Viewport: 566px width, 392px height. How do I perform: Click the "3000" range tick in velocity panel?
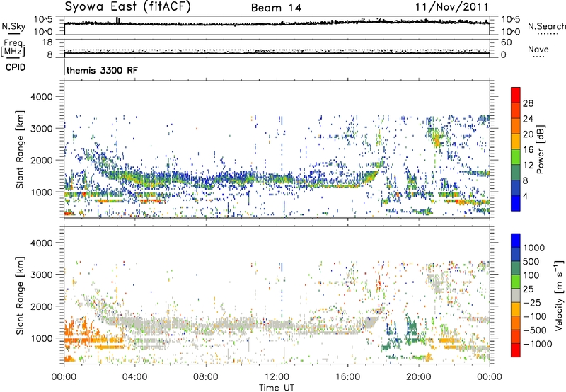[x=41, y=275]
